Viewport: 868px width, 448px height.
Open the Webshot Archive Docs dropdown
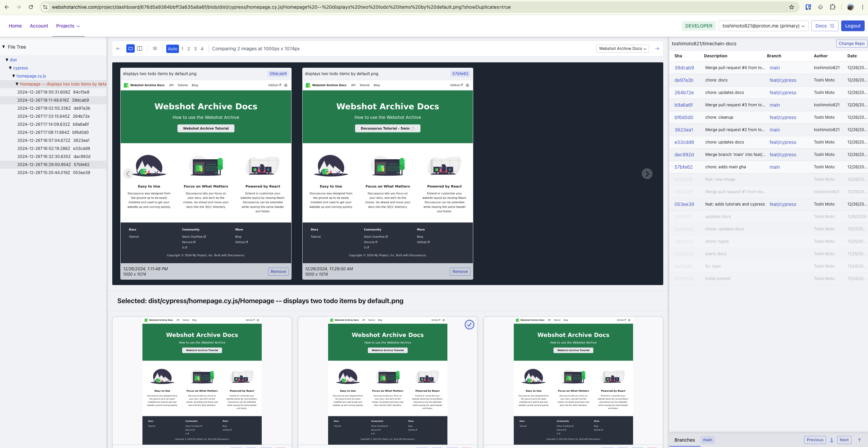click(x=622, y=49)
